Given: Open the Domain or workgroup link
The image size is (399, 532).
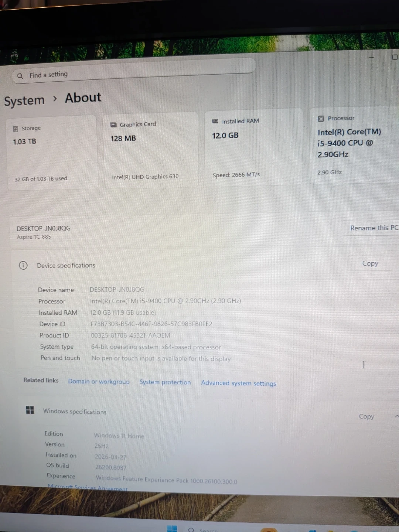Looking at the screenshot, I should click(99, 381).
